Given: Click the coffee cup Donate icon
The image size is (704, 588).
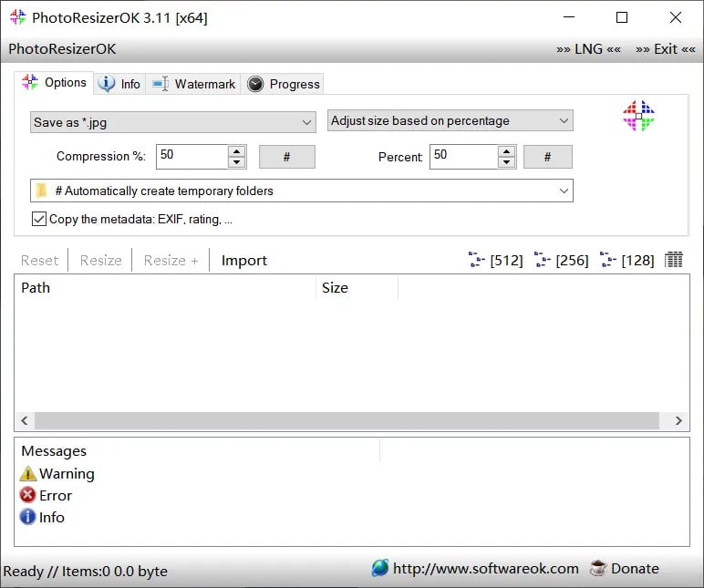Looking at the screenshot, I should (x=598, y=568).
